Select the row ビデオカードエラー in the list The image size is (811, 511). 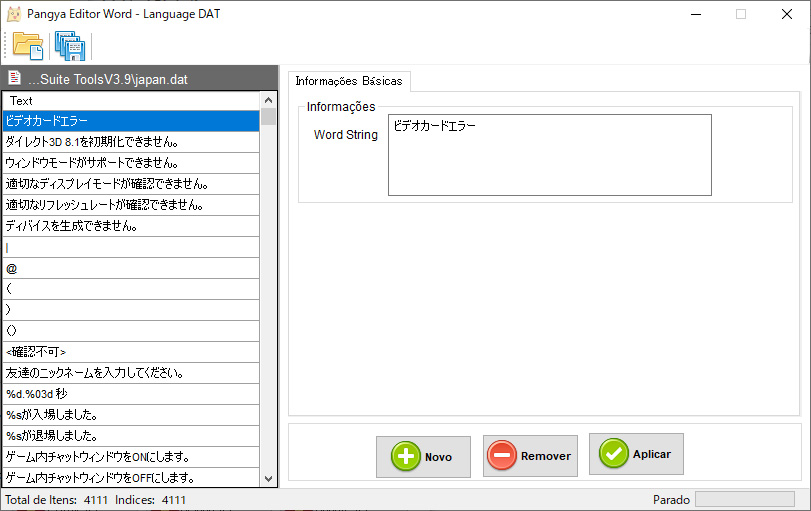pos(131,121)
